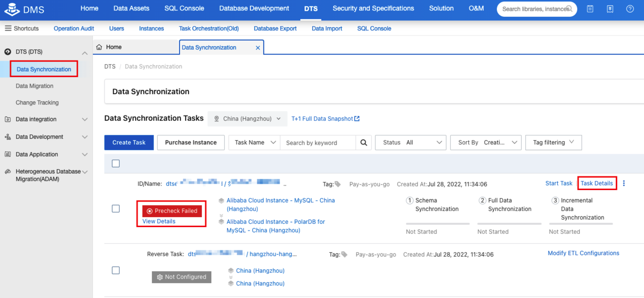The image size is (644, 298).
Task: Click the tag icon on Reverse Task row
Action: click(x=344, y=254)
